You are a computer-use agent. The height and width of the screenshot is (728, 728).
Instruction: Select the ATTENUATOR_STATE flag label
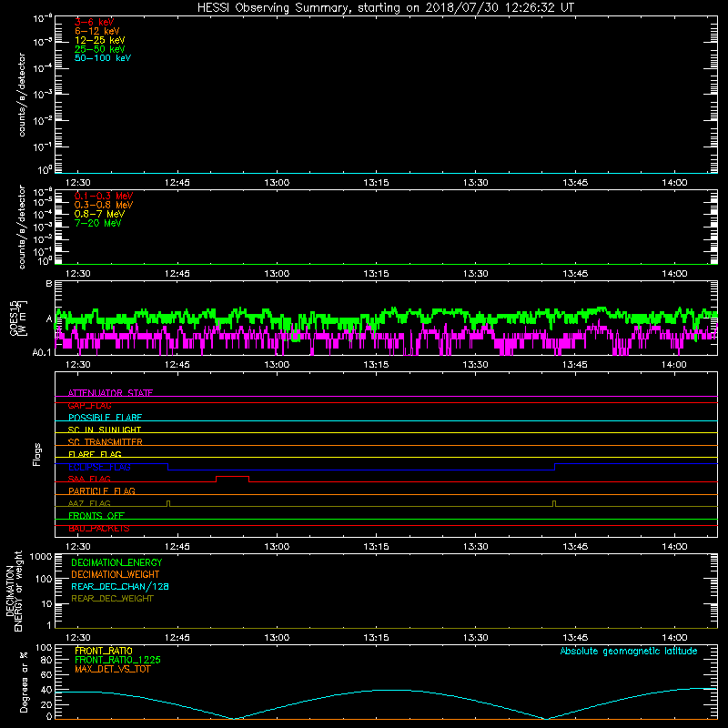point(110,393)
